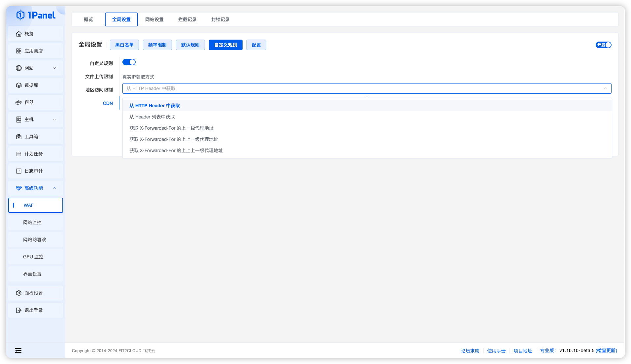This screenshot has width=631, height=364.
Task: Switch to the 网站设置 tab
Action: click(x=154, y=19)
